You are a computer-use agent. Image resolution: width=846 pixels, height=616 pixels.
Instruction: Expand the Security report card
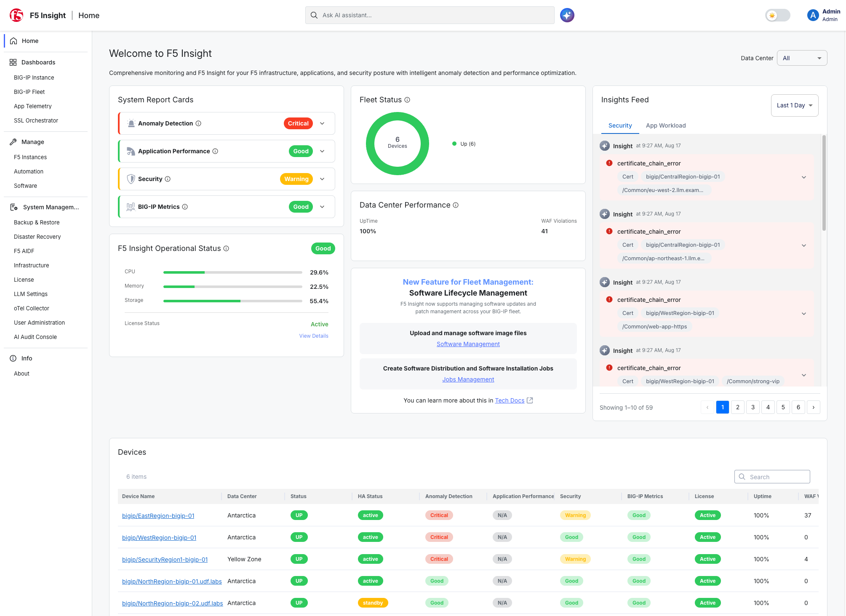tap(322, 179)
